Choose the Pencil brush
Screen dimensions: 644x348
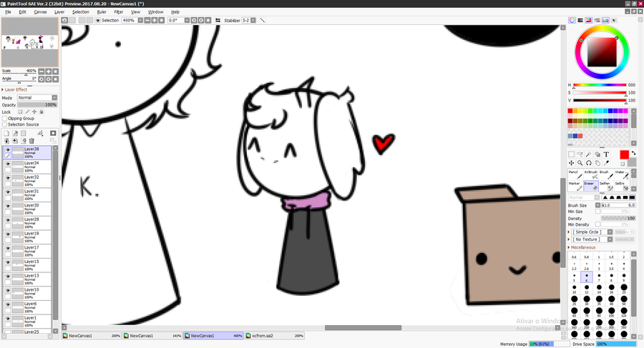[x=575, y=175]
